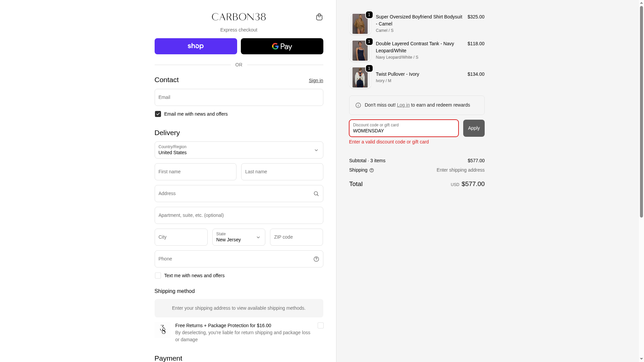This screenshot has width=644, height=362.
Task: Click the shipping help question icon
Action: 372,170
